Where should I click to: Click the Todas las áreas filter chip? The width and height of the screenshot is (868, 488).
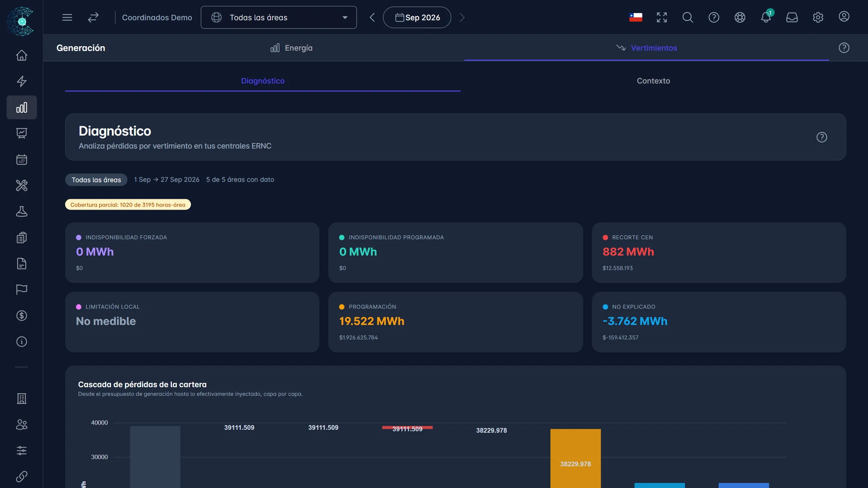[x=96, y=180]
